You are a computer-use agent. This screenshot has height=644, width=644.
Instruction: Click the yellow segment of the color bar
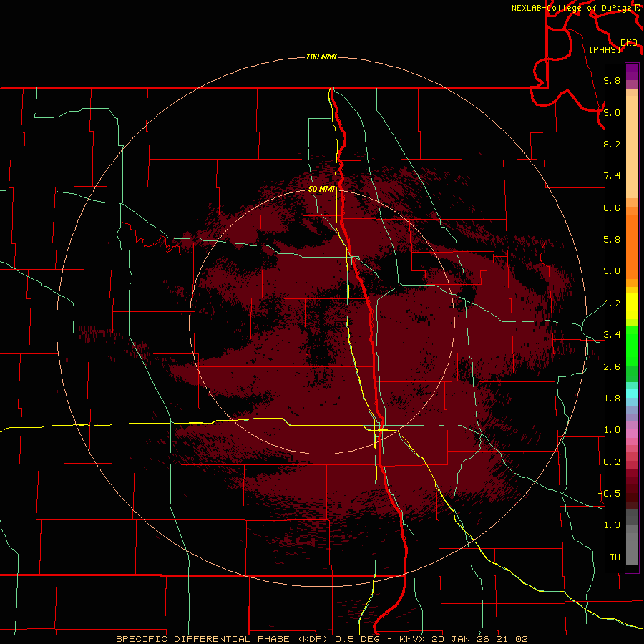point(632,306)
